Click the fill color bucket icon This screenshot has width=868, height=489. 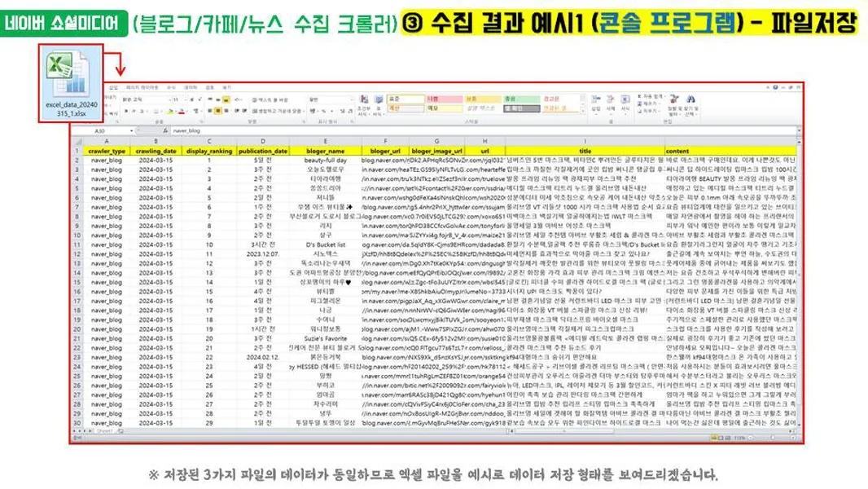170,112
